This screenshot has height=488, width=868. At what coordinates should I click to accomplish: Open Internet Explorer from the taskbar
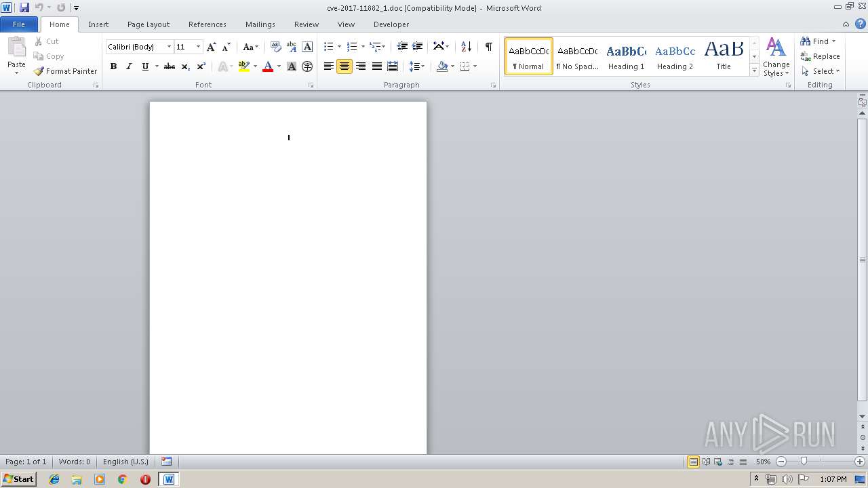tap(54, 479)
